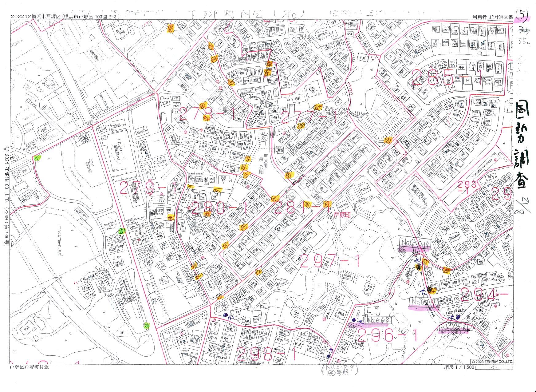Click the © 2023 ZENRIN CO.,LTD. copyright box

click(x=492, y=362)
